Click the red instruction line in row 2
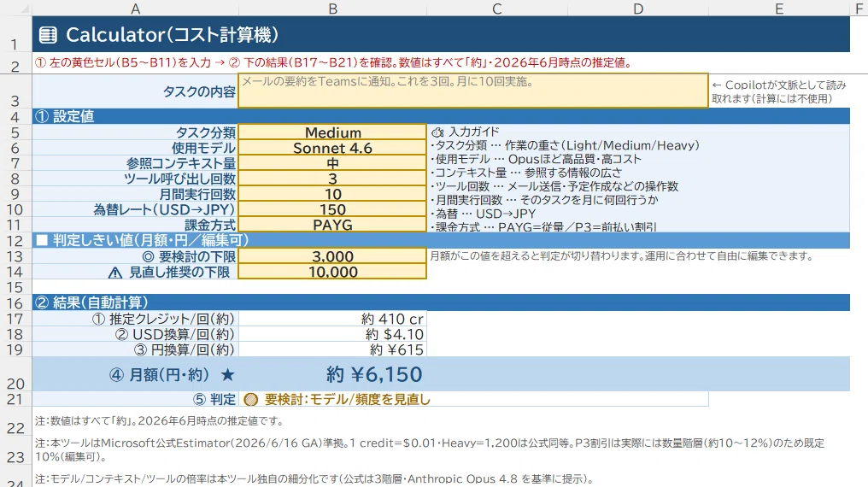Screen dimensions: 868x487 333,62
